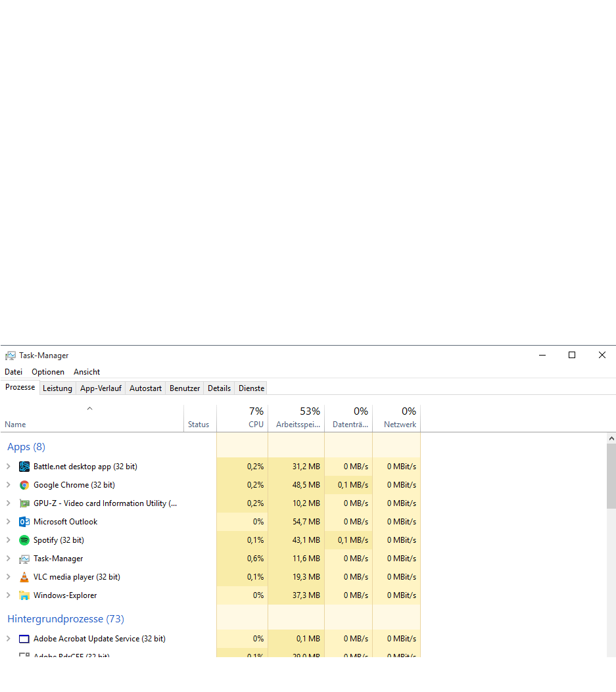Click the Task-Manager title bar icon

click(x=10, y=356)
